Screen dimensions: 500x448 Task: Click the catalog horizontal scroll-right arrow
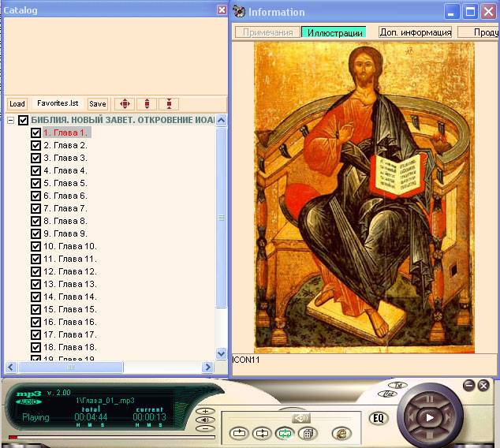click(207, 367)
